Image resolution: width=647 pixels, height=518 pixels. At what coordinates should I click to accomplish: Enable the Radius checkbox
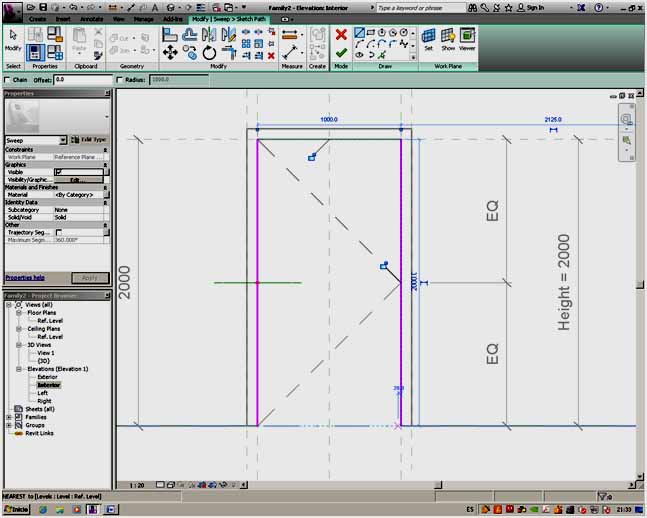coord(119,79)
